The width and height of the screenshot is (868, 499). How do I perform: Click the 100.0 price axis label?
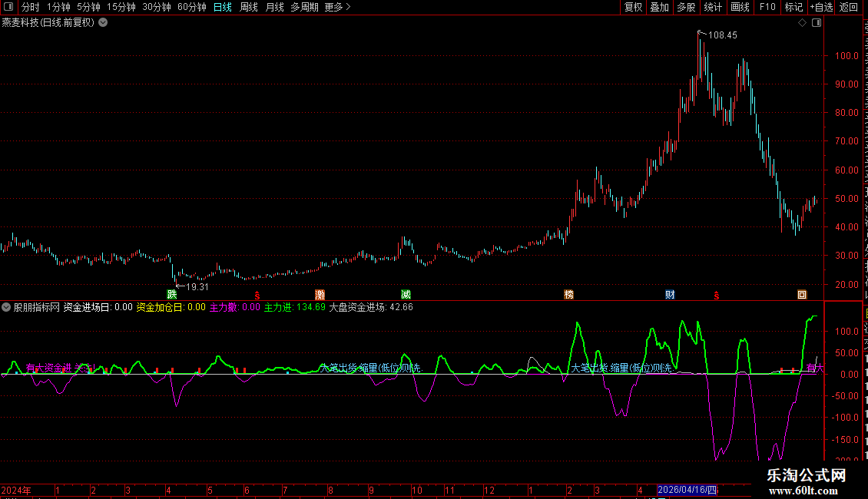click(846, 56)
